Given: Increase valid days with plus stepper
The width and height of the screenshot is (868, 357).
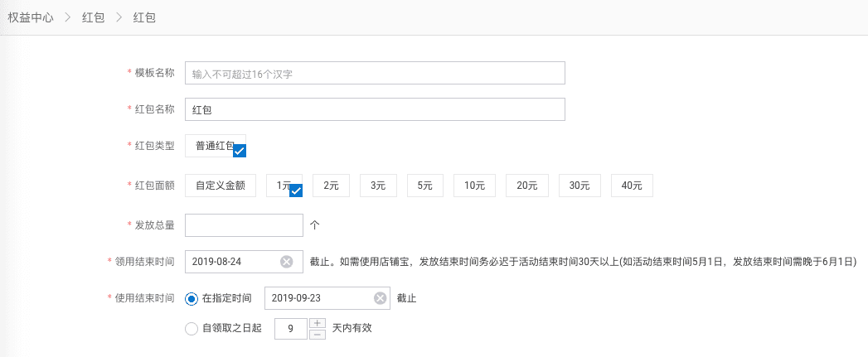Looking at the screenshot, I should click(317, 323).
